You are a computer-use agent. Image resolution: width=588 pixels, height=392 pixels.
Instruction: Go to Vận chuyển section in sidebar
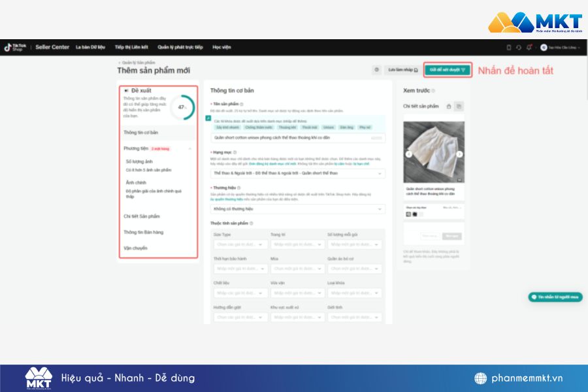tap(135, 248)
